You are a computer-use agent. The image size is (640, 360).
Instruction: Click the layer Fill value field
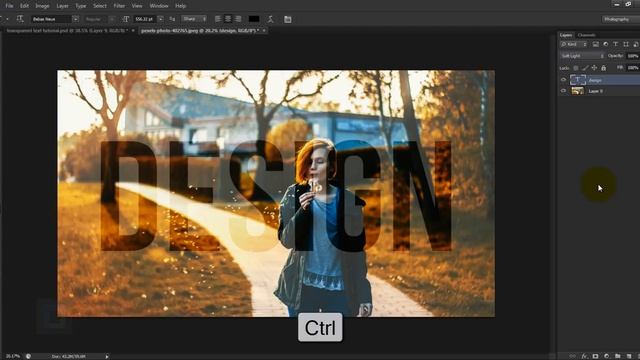[633, 68]
